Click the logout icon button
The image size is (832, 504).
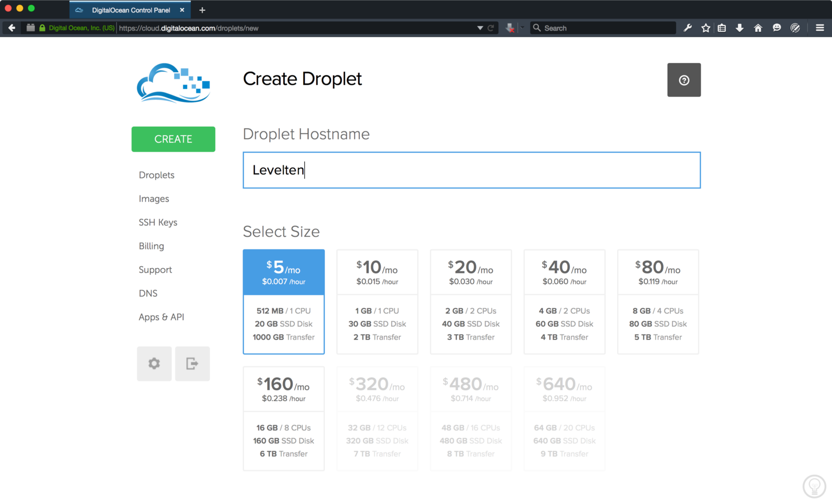point(192,364)
